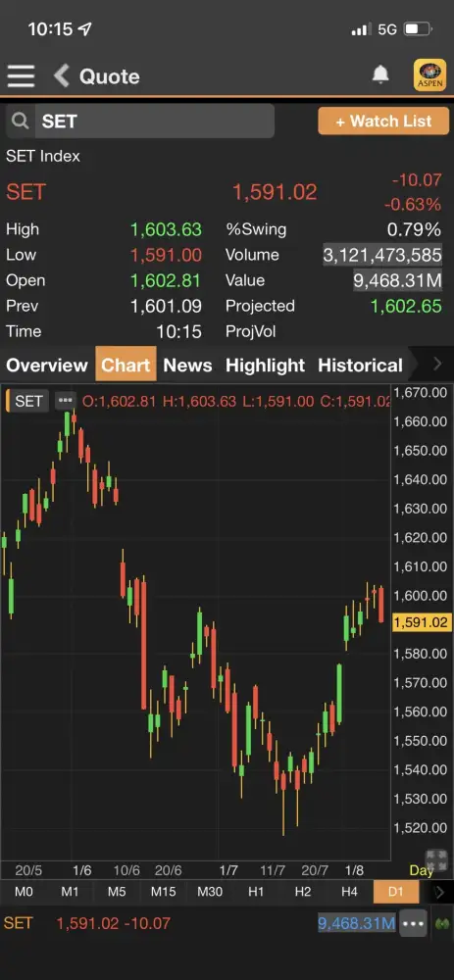Open bottom ticker options ellipsis

414,923
